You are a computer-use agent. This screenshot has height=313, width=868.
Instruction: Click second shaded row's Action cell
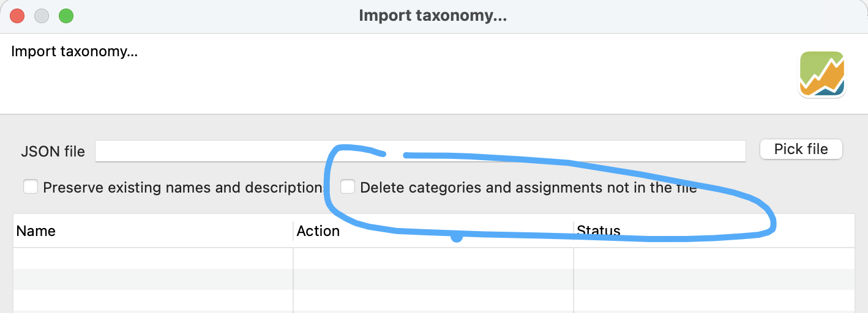pos(433,279)
